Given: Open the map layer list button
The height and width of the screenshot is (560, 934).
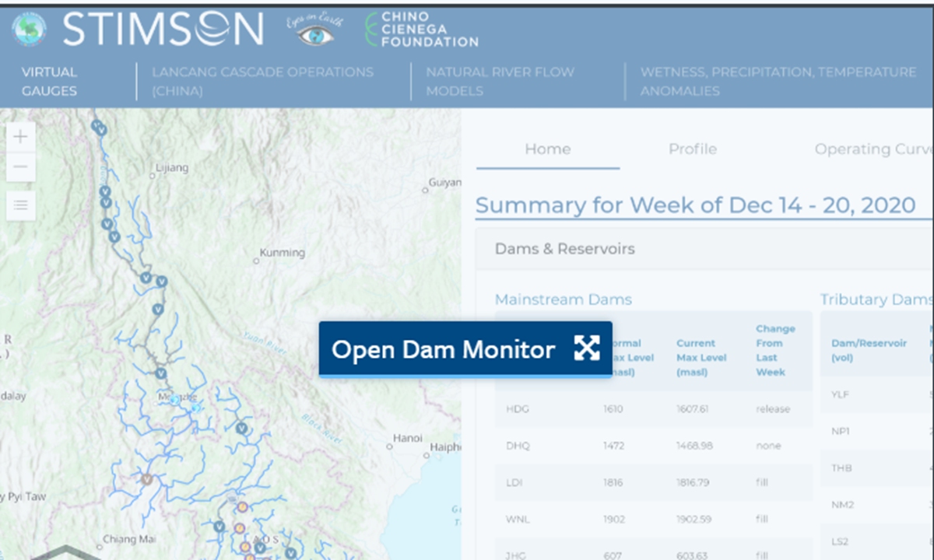Looking at the screenshot, I should pos(20,205).
